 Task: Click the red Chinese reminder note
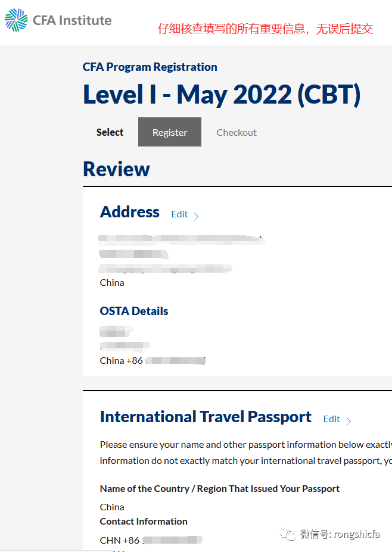coord(265,29)
